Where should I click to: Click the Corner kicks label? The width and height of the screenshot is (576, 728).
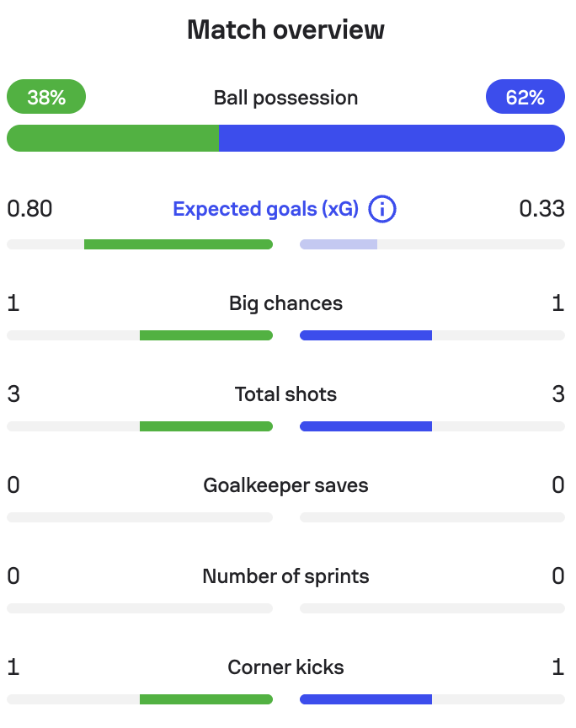click(x=286, y=667)
